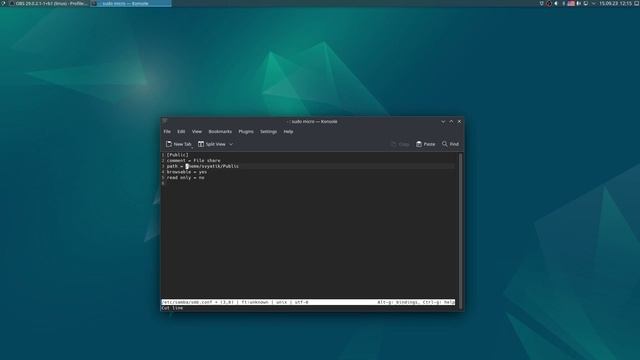Click the keyboard layout flag indicator
The height and width of the screenshot is (360, 640).
tap(571, 3)
